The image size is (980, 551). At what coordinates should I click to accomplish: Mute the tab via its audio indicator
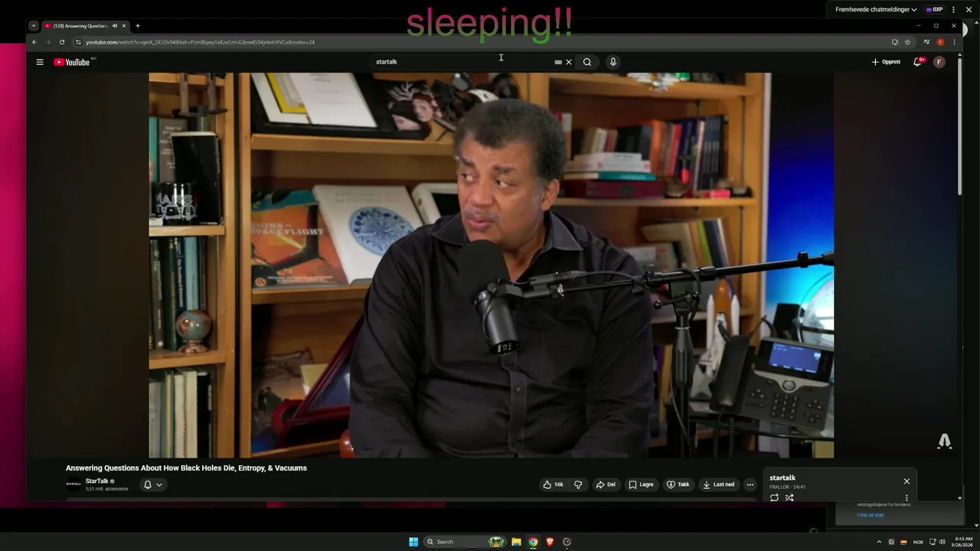(x=115, y=26)
